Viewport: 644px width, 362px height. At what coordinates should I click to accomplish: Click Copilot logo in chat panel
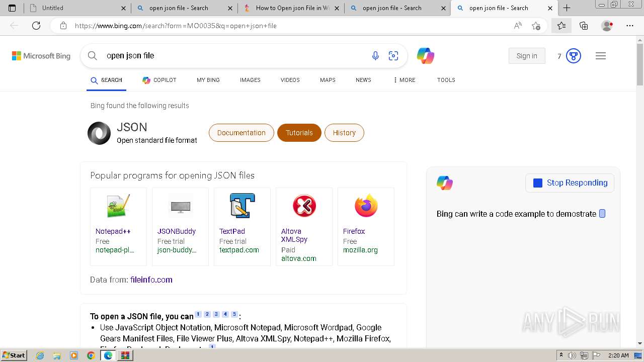[445, 183]
